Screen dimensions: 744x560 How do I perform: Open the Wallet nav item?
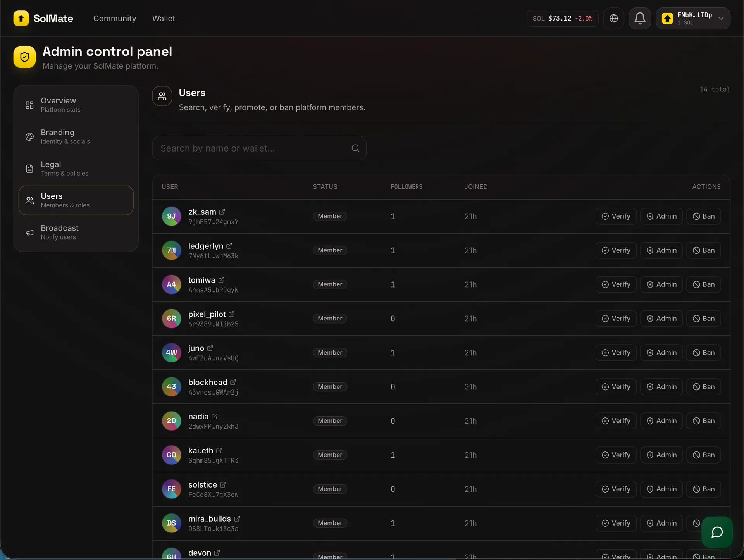(164, 18)
